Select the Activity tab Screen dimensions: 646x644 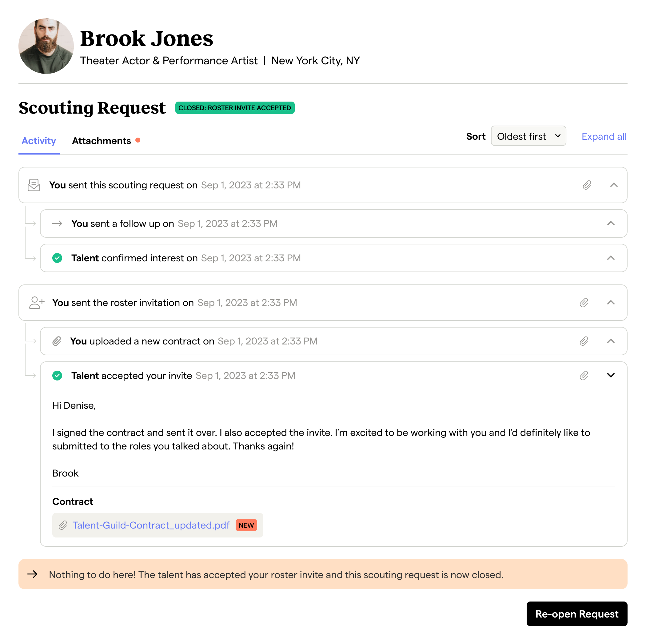point(39,141)
